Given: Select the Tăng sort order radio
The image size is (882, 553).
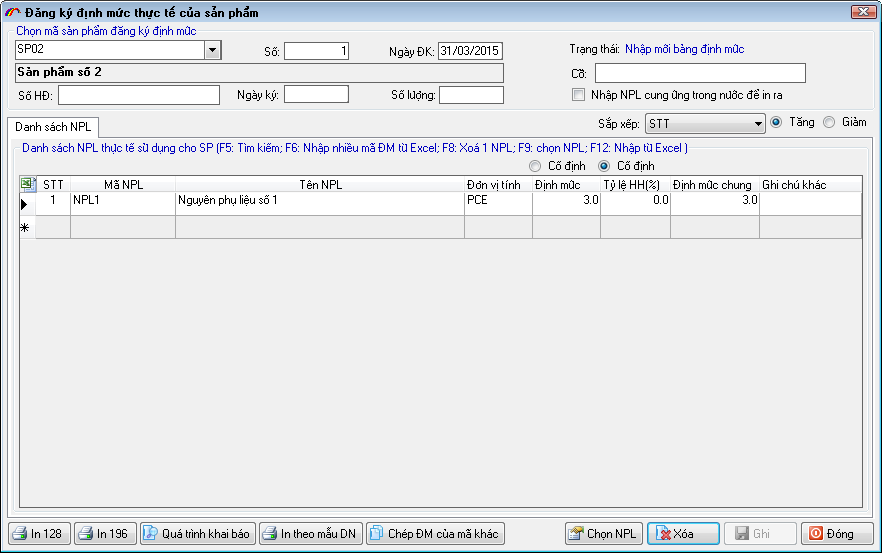Looking at the screenshot, I should click(776, 123).
